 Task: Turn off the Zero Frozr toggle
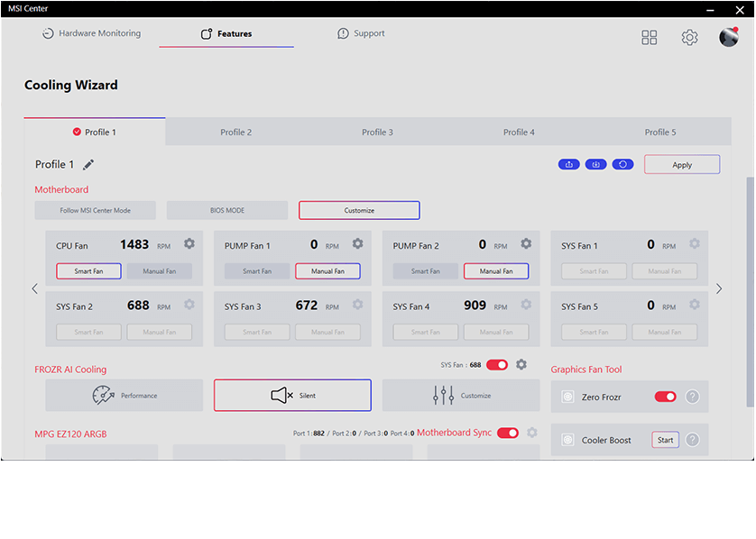[666, 397]
